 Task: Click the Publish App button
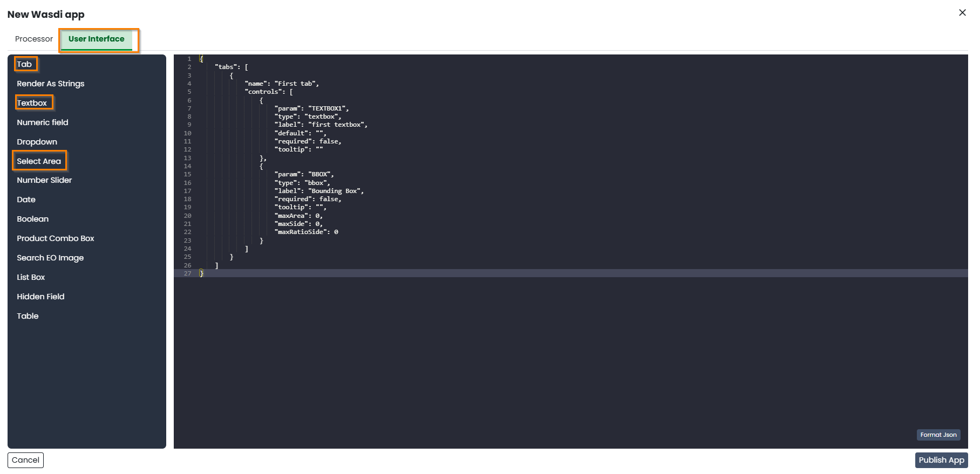click(x=941, y=460)
